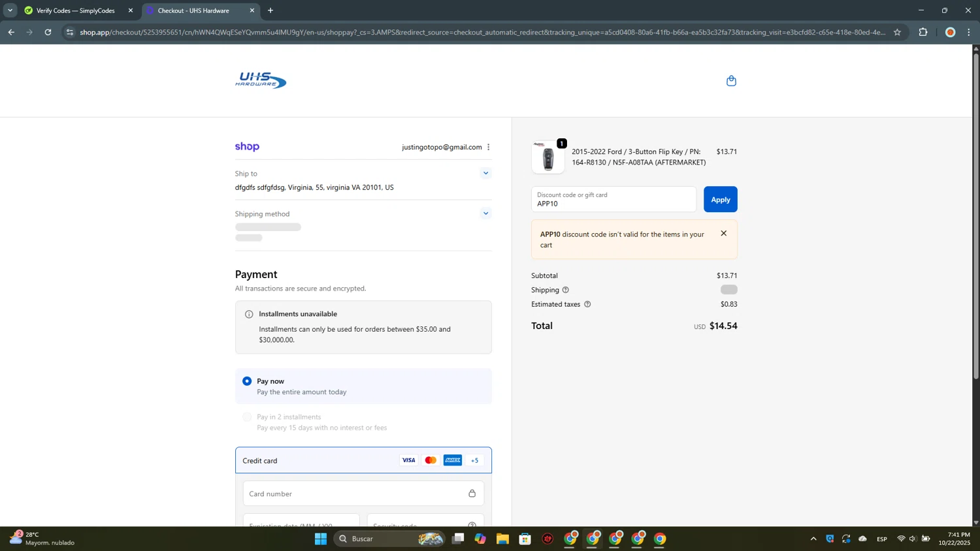This screenshot has height=551, width=980.
Task: Click the Discount code or gift card field
Action: [613, 200]
